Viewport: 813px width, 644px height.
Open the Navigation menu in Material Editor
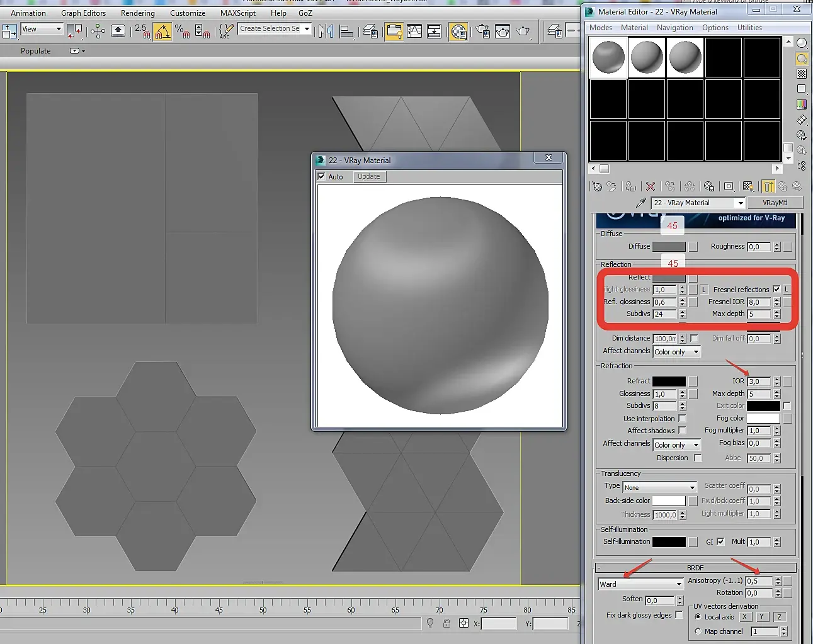click(674, 28)
